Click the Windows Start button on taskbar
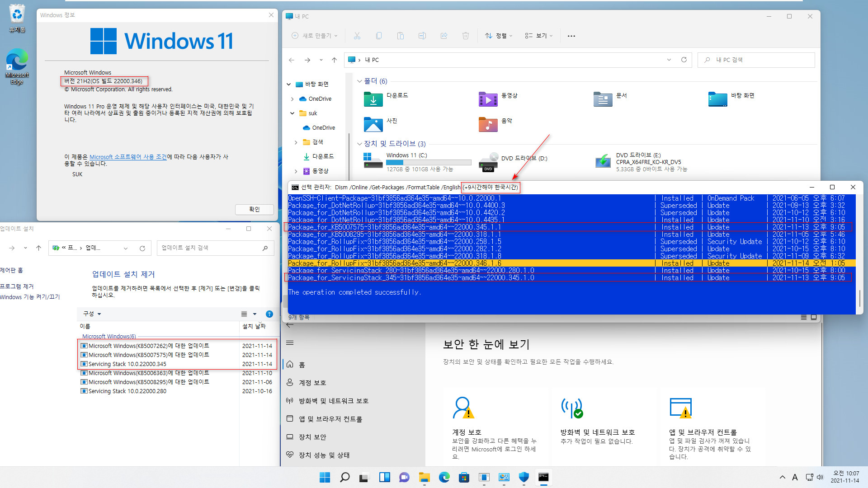 (325, 477)
